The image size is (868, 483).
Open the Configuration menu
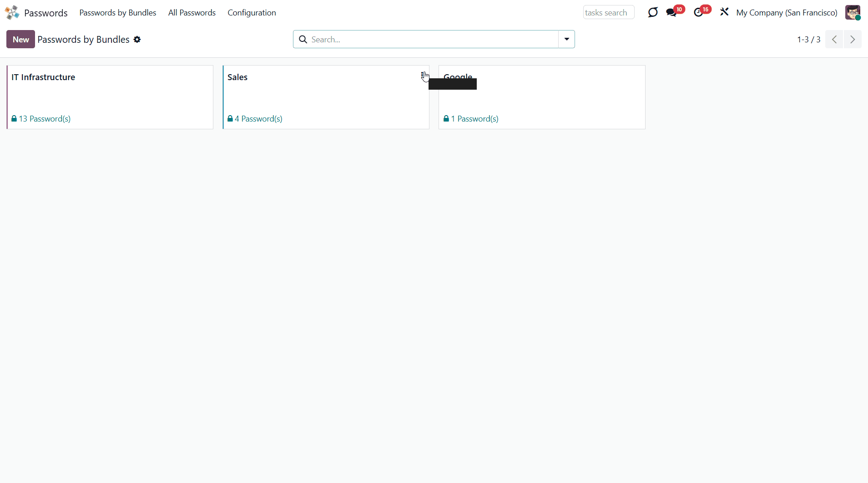pos(252,13)
